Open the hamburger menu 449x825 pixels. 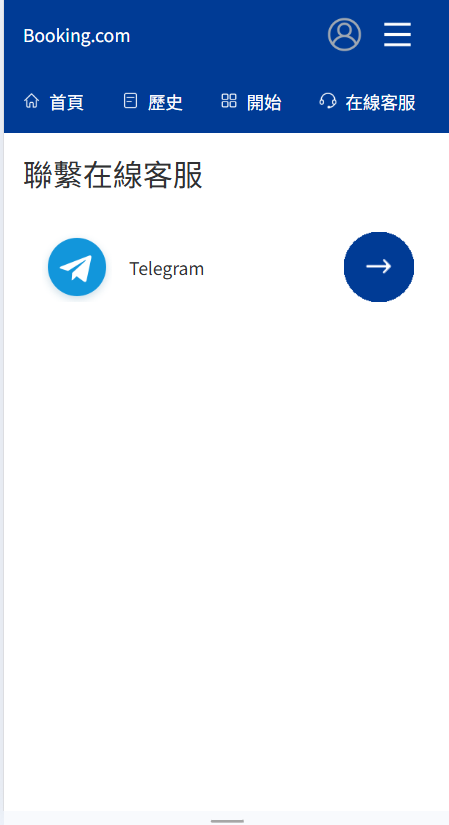397,35
